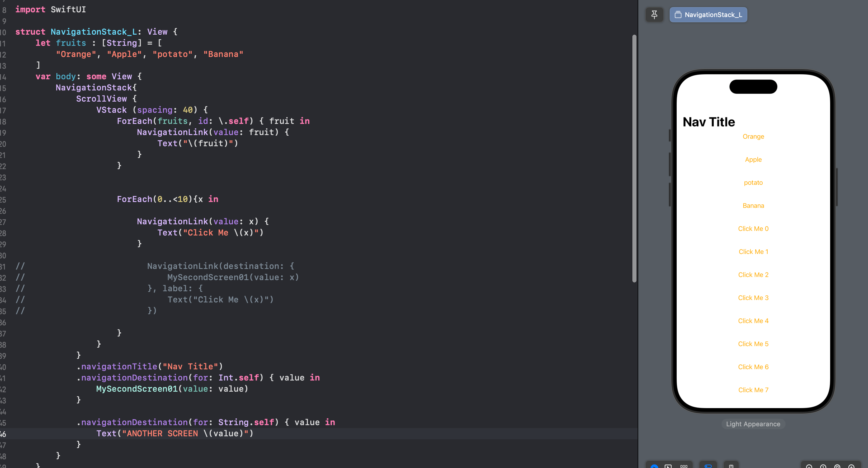Click the NavigationStack{ line in code

(96, 88)
